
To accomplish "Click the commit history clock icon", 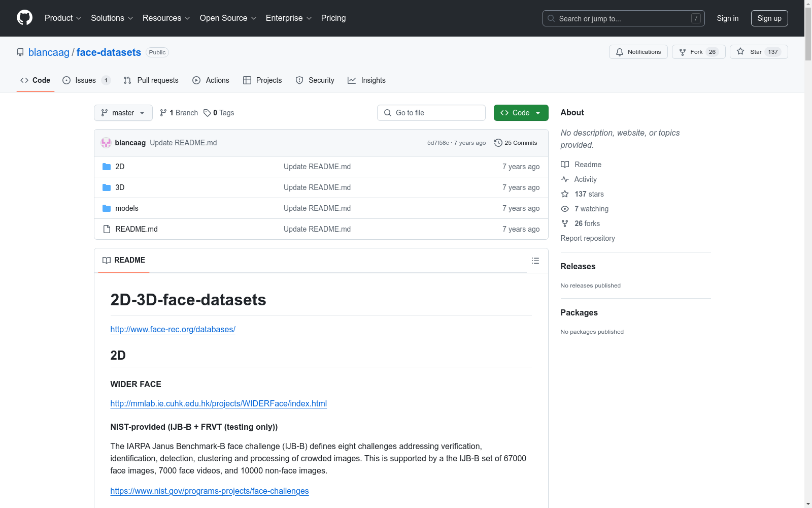I will pos(498,143).
